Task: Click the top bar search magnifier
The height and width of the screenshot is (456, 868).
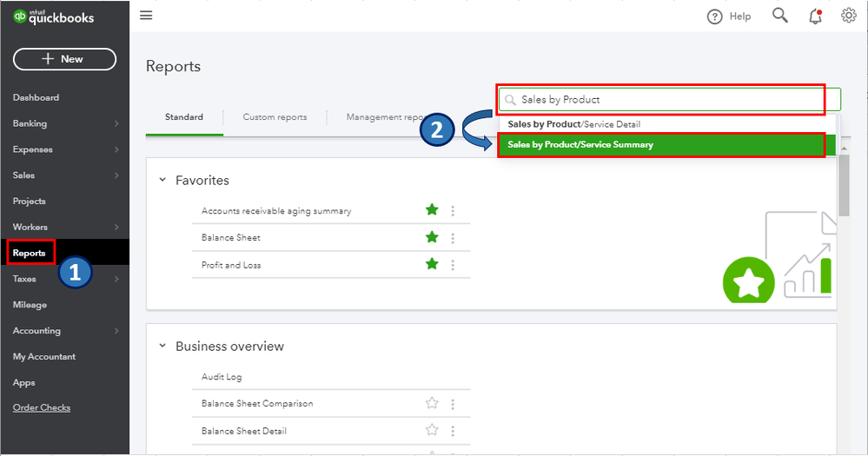Action: [x=779, y=16]
